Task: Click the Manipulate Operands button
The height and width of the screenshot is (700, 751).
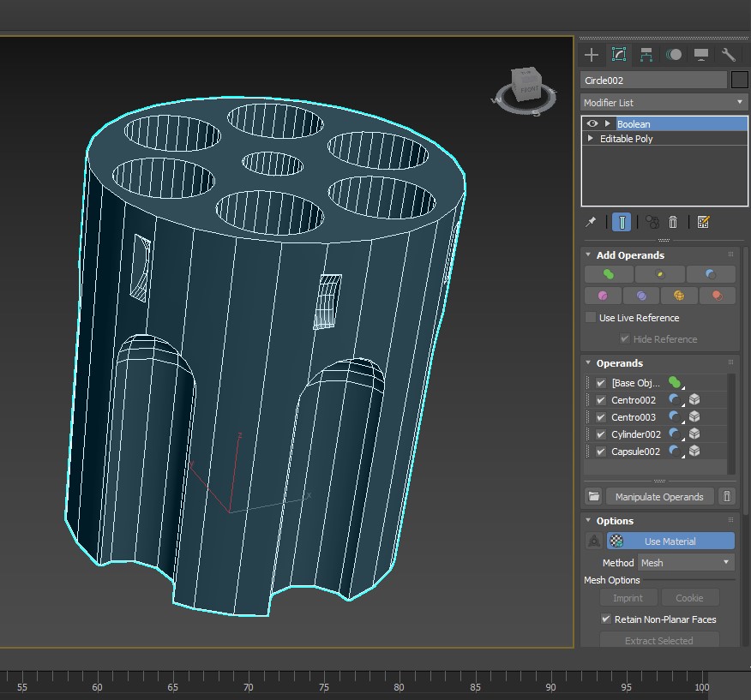Action: 659,497
